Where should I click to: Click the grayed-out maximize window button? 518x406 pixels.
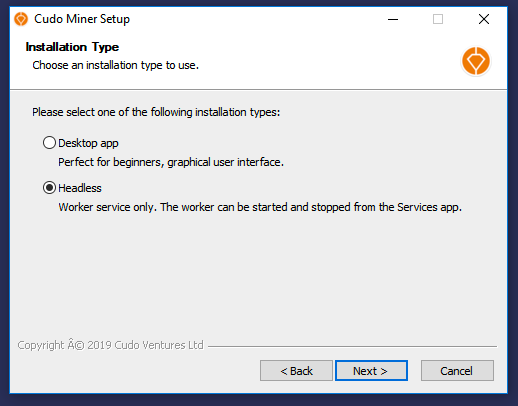pos(438,19)
